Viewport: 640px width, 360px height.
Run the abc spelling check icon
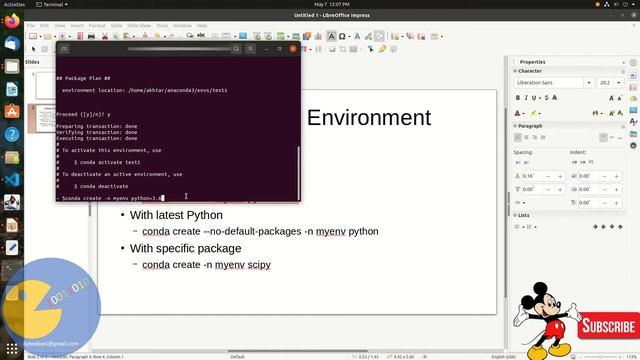201,36
